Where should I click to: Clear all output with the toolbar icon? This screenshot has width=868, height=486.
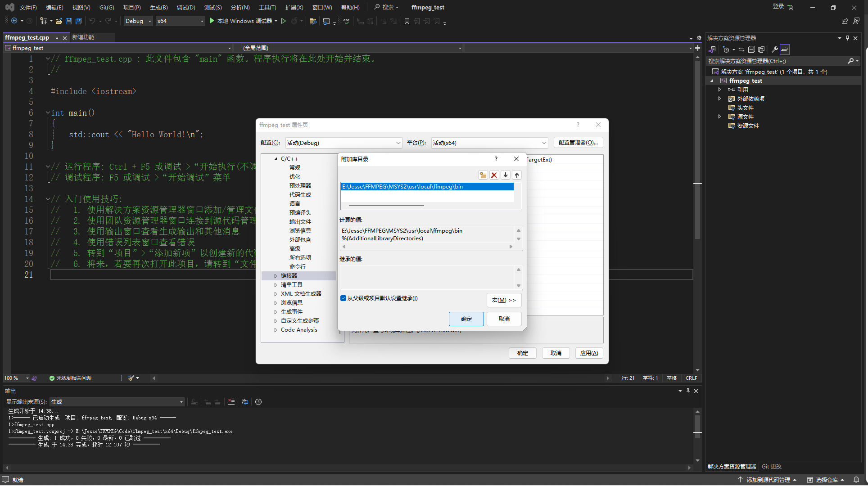pos(231,402)
